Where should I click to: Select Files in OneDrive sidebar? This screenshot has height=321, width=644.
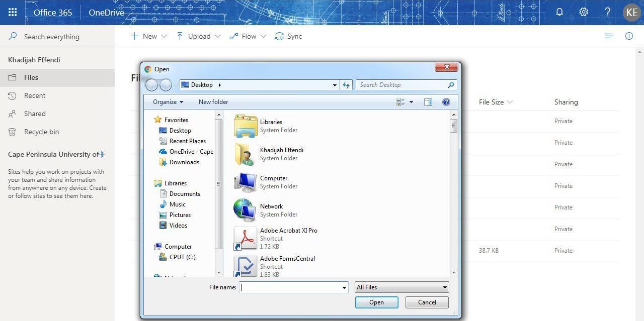click(57, 77)
